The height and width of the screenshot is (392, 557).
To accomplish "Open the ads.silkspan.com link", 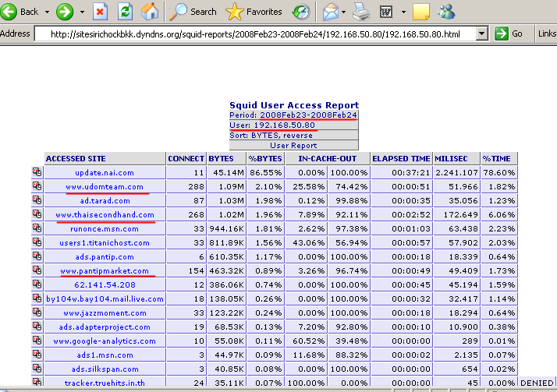I will tap(105, 369).
